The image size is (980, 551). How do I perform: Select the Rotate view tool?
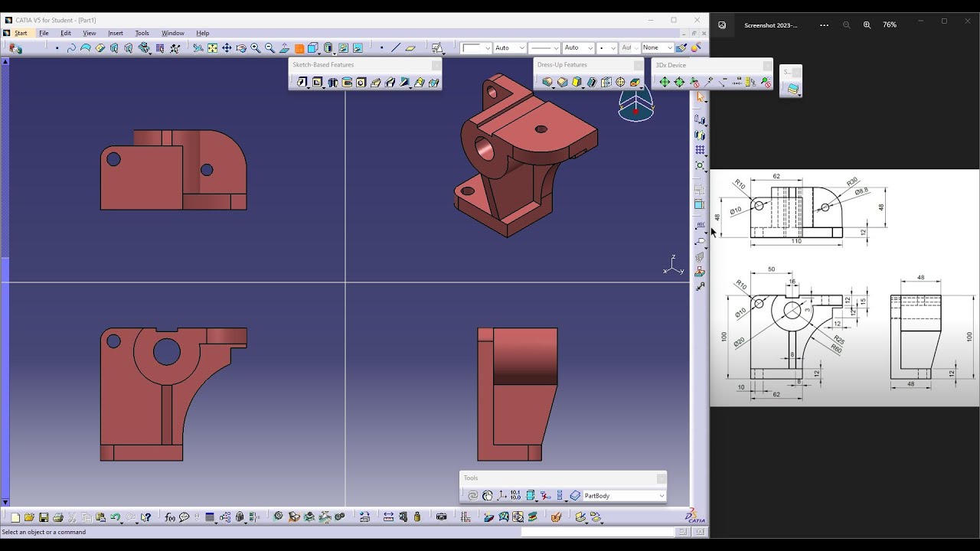click(241, 47)
